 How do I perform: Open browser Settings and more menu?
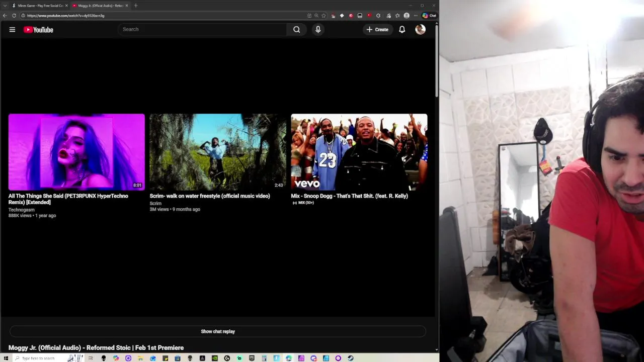[x=416, y=16]
